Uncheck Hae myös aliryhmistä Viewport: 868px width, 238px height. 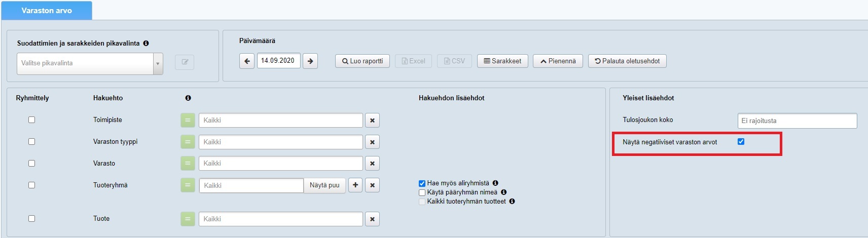422,183
